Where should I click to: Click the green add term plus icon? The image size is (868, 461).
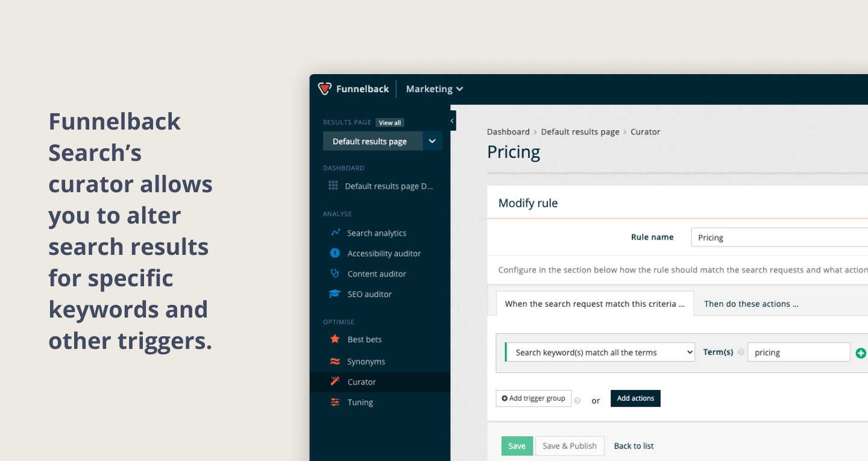click(x=861, y=353)
